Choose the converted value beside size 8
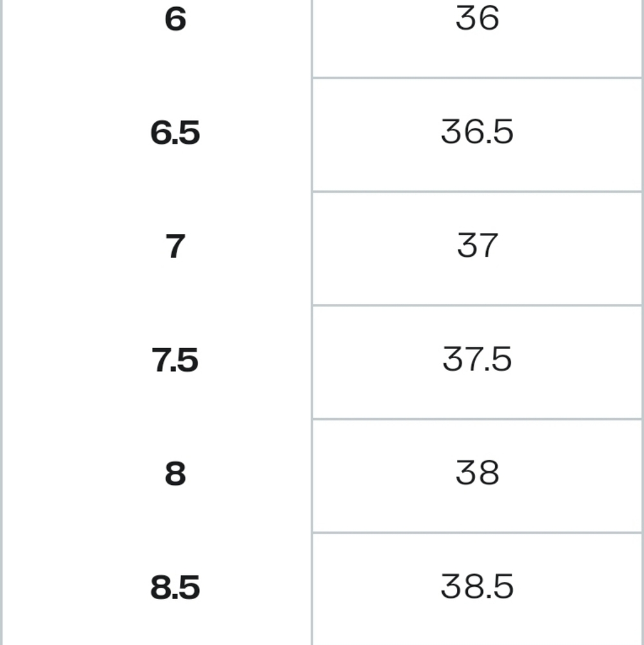This screenshot has height=645, width=644. point(477,473)
